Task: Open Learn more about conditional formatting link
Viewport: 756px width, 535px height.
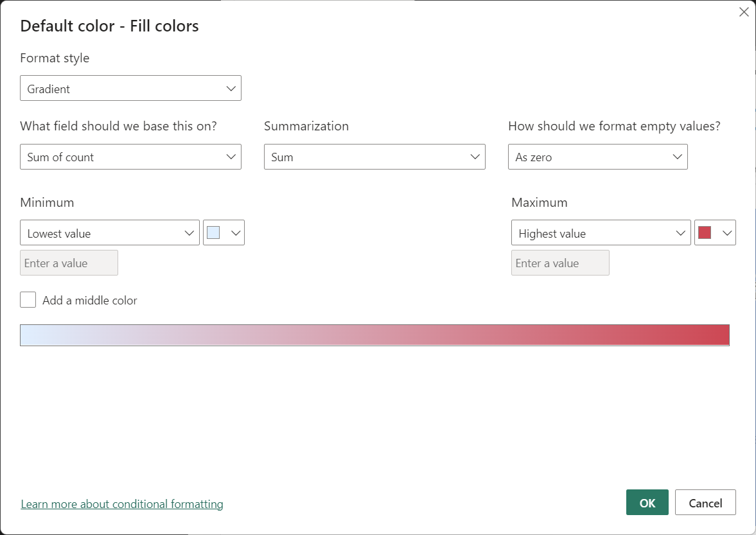Action: click(x=122, y=504)
